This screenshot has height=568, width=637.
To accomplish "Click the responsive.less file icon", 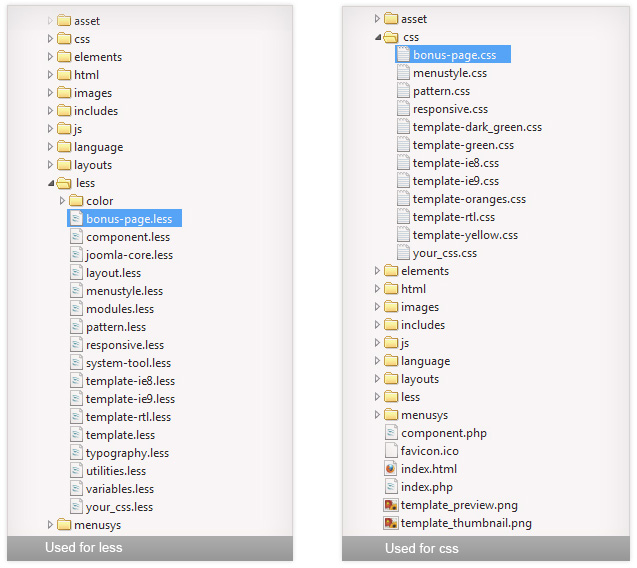I will click(76, 345).
